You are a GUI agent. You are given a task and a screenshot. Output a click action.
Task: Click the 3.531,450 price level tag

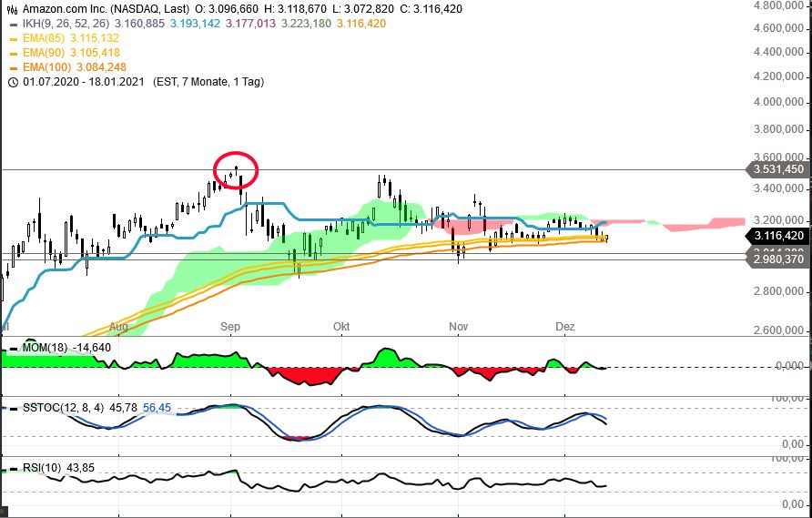778,169
